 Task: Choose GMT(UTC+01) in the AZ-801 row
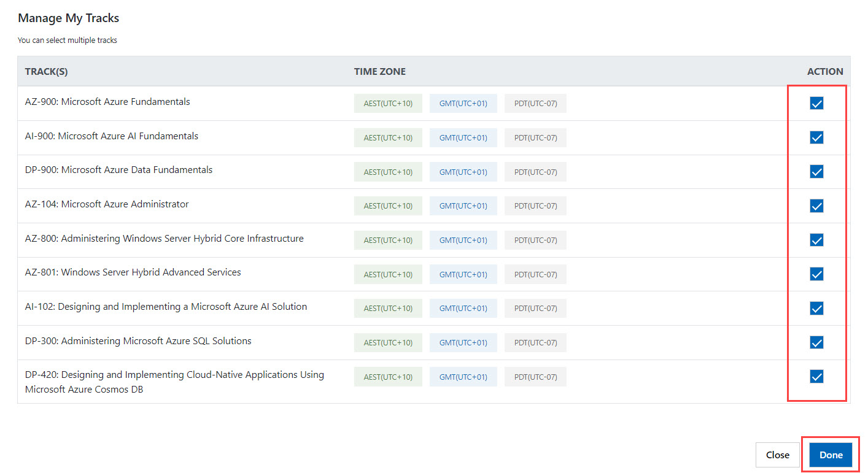[x=463, y=274]
